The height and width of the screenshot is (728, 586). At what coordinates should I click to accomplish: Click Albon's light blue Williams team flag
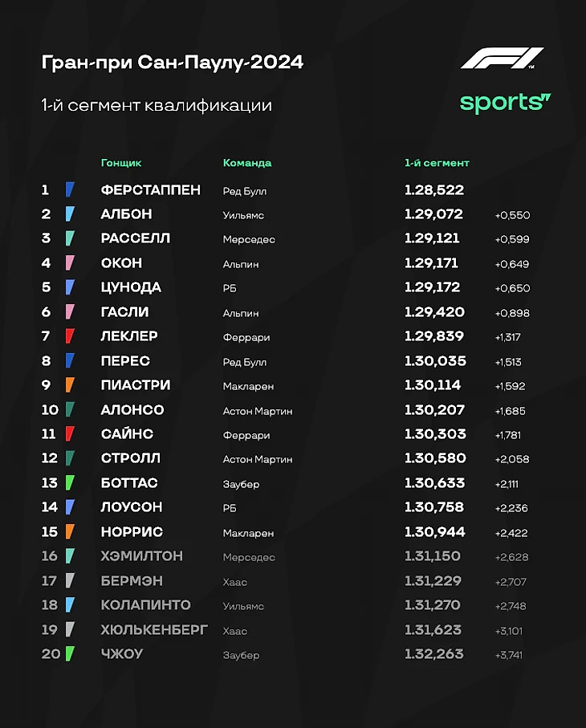[70, 214]
